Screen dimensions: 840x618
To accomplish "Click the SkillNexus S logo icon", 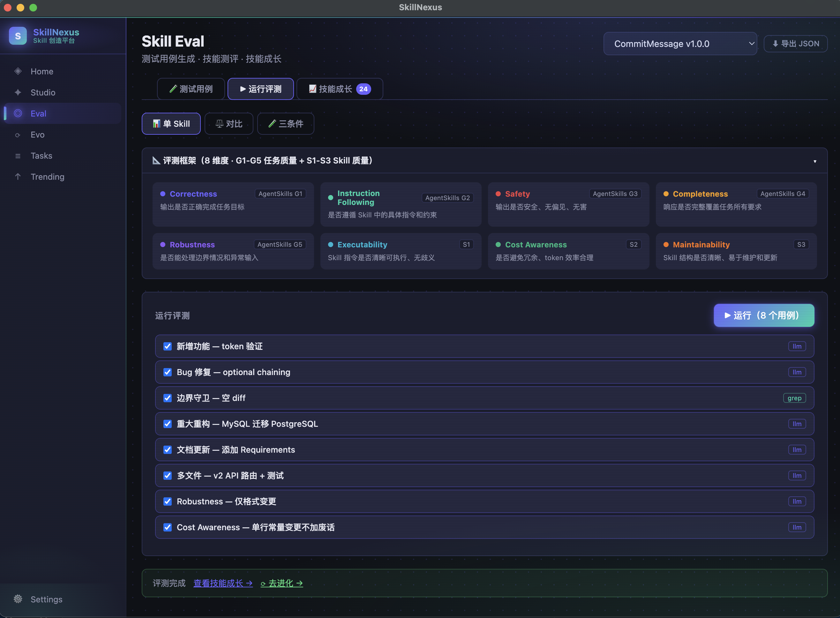I will [18, 36].
